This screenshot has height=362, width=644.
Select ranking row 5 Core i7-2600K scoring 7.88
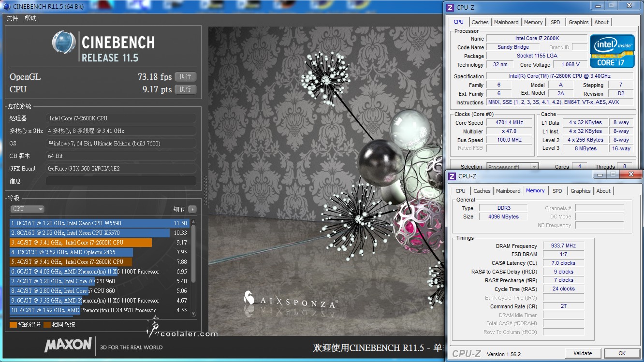point(99,262)
